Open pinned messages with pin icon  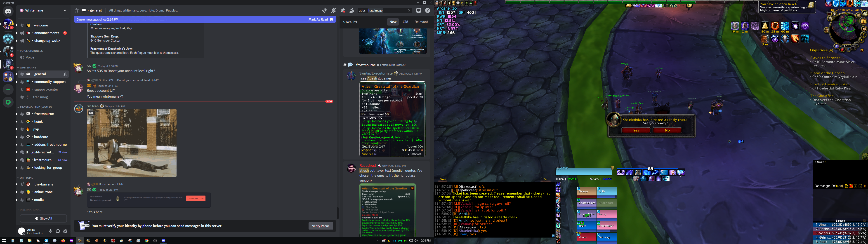tap(343, 10)
